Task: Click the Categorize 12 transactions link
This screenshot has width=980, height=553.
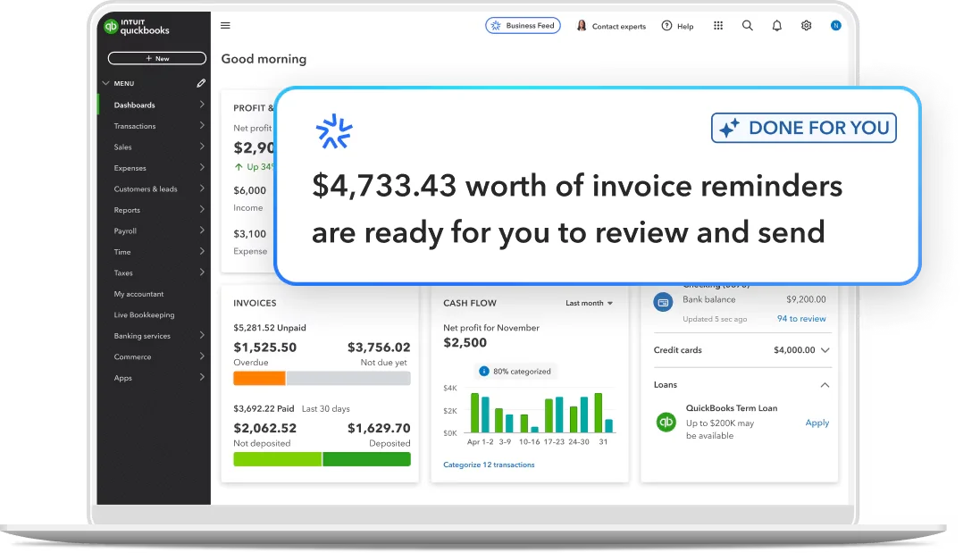Action: pyautogui.click(x=490, y=465)
